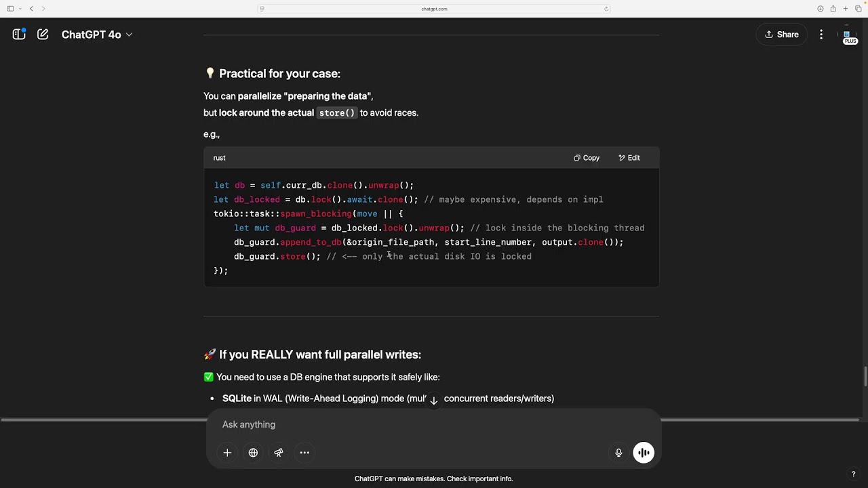Screen dimensions: 868x488
Task: Focus the Ask anything input field
Action: click(x=434, y=424)
